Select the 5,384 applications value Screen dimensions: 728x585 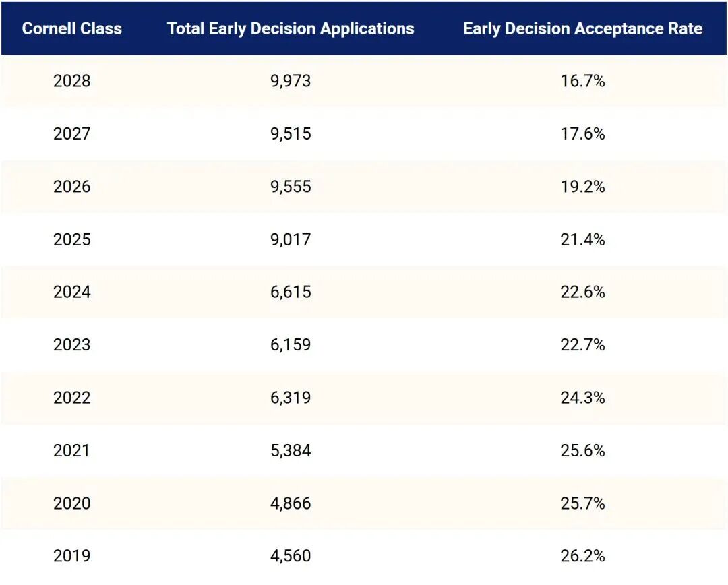click(x=291, y=450)
